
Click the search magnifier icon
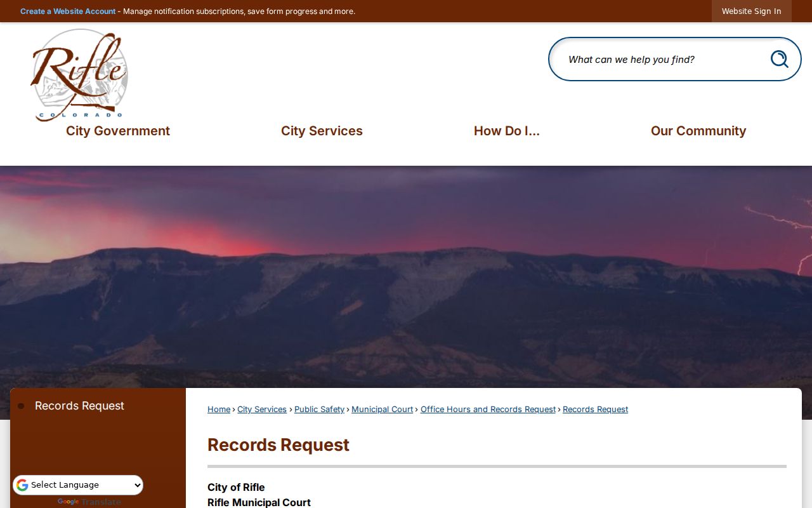[x=779, y=59]
